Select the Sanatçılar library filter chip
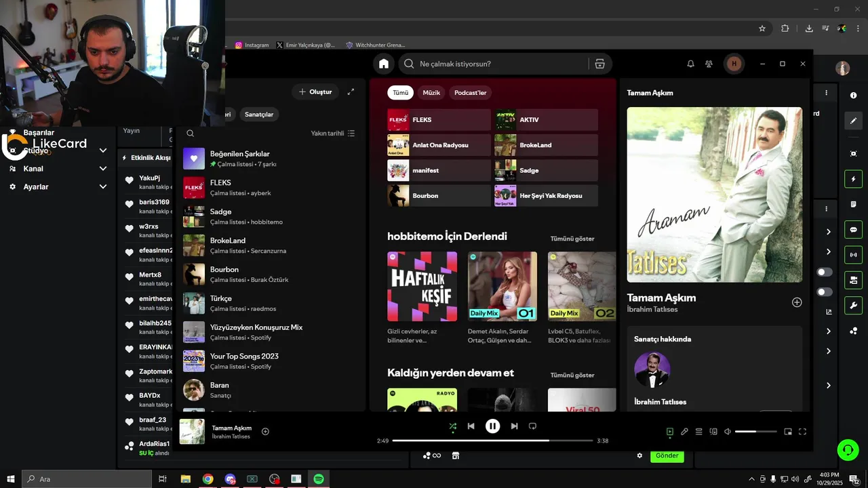This screenshot has height=488, width=868. (259, 115)
